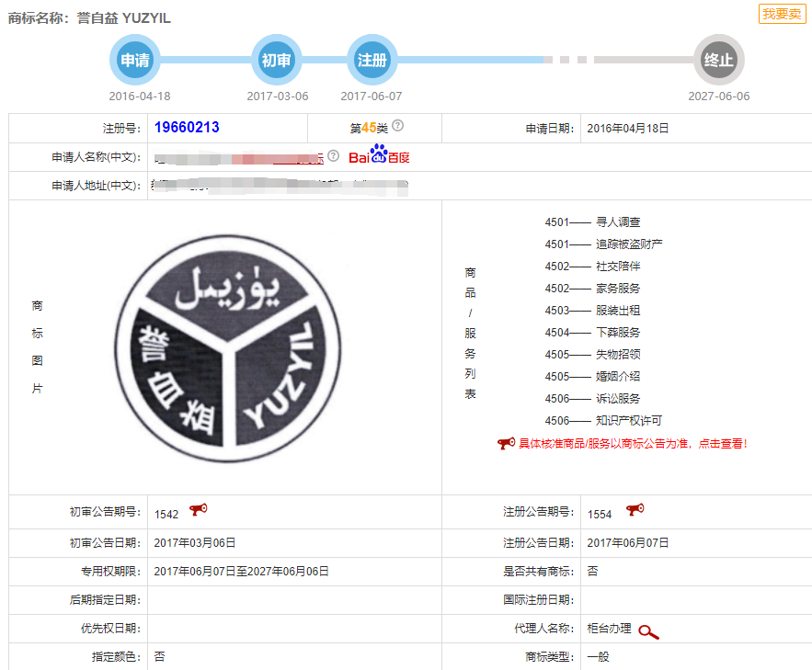Select the 注册 timeline step circle
This screenshot has width=812, height=670.
click(372, 60)
